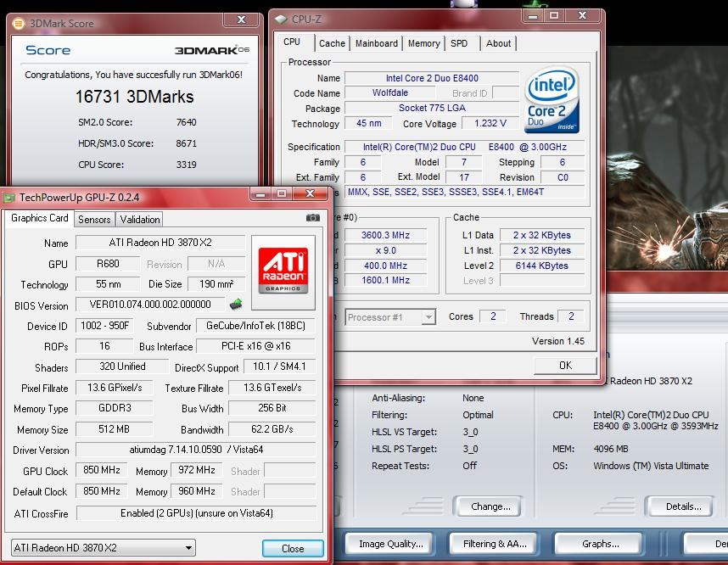Click the Version 1.45 label in CPU-Z
The image size is (728, 565).
pos(558,341)
